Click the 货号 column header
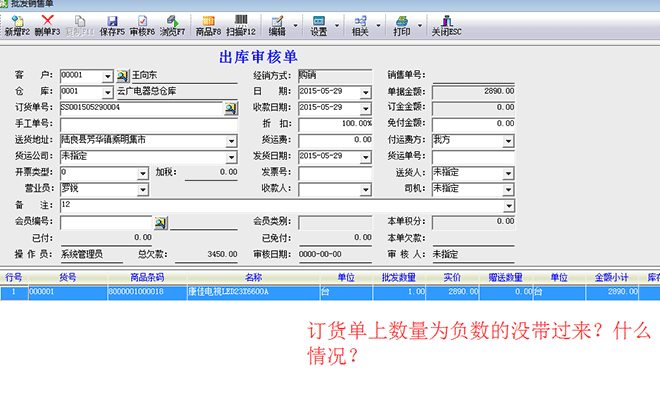660x394 pixels. click(68, 277)
